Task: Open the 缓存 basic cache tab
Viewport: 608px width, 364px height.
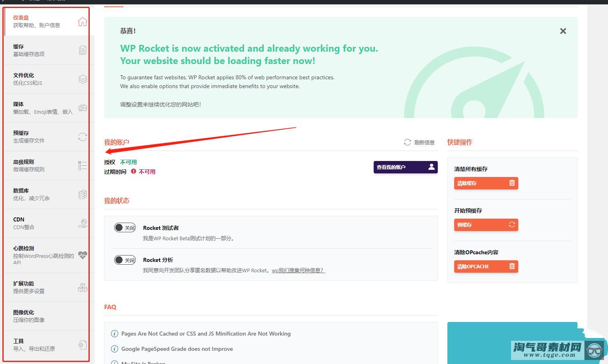Action: click(49, 50)
